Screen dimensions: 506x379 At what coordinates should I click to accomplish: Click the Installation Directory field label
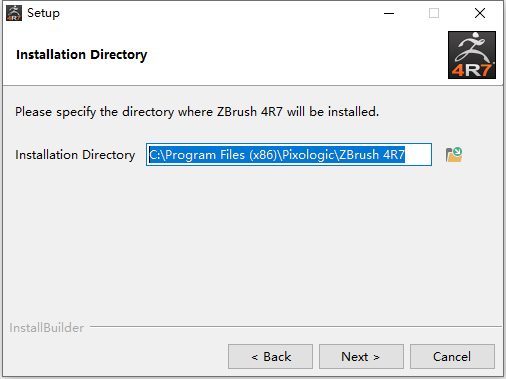75,155
